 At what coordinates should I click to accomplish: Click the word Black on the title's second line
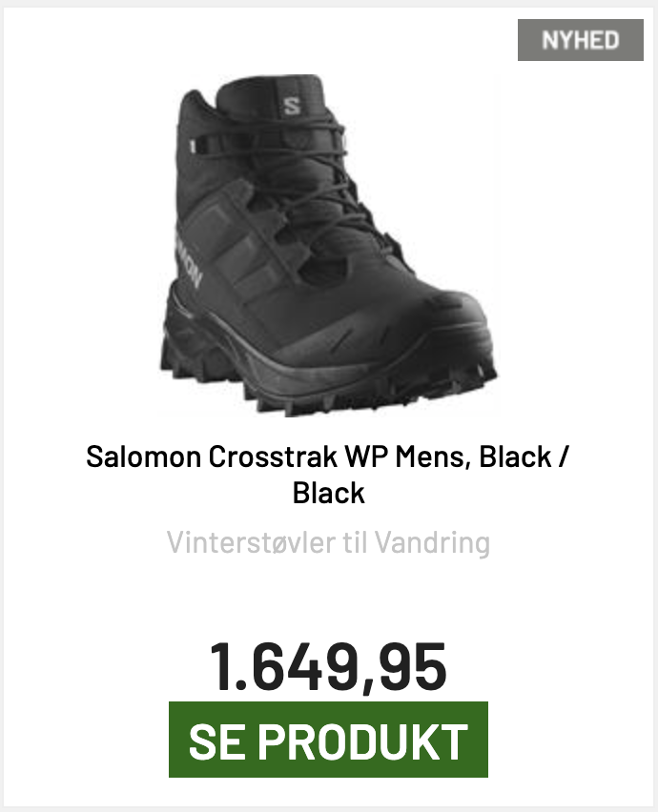point(328,493)
